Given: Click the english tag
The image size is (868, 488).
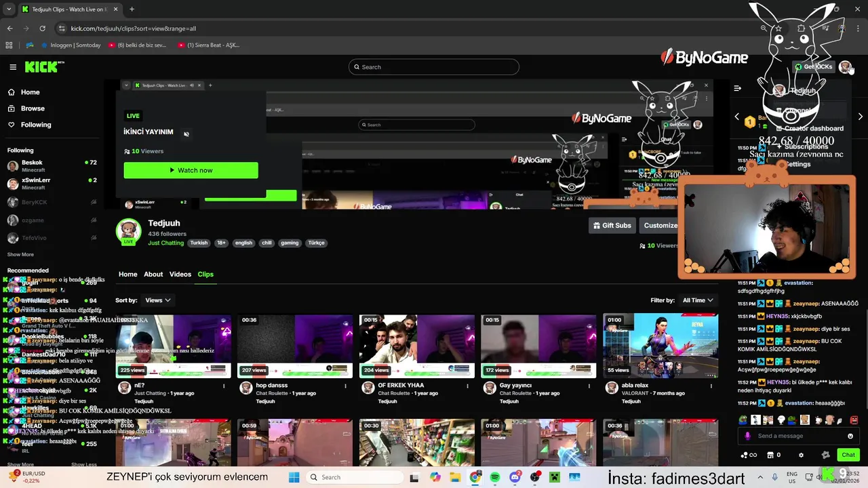Looking at the screenshot, I should pos(243,243).
